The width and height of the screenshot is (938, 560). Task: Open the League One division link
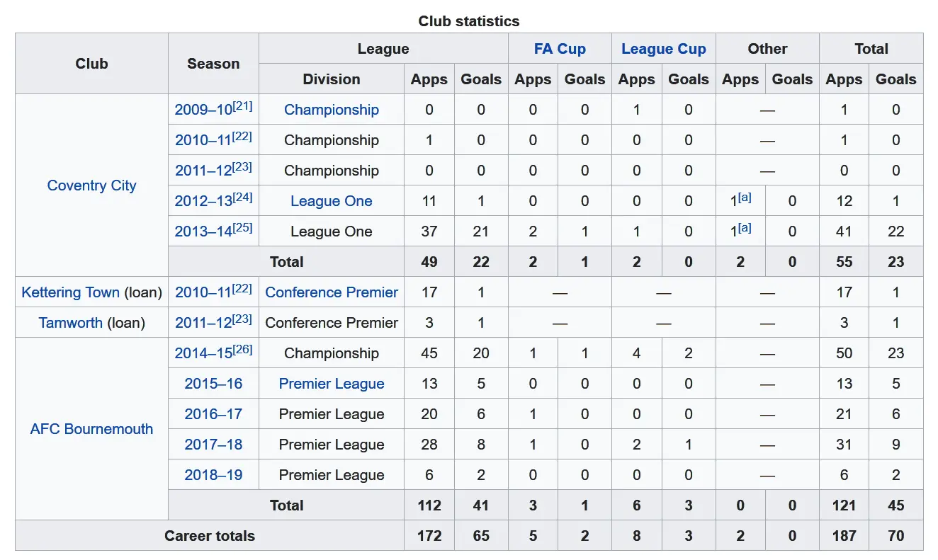331,201
